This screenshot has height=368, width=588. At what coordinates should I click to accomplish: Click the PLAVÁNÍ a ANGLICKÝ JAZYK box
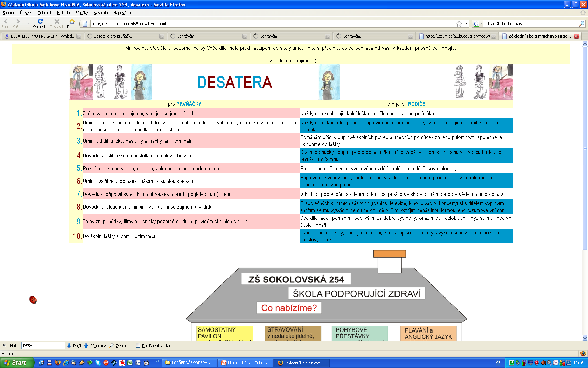(428, 333)
